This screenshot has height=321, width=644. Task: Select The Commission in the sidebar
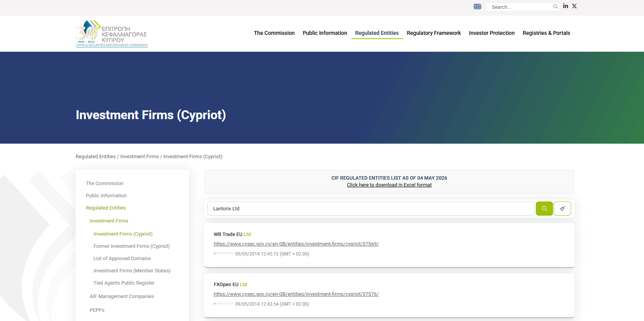(105, 183)
